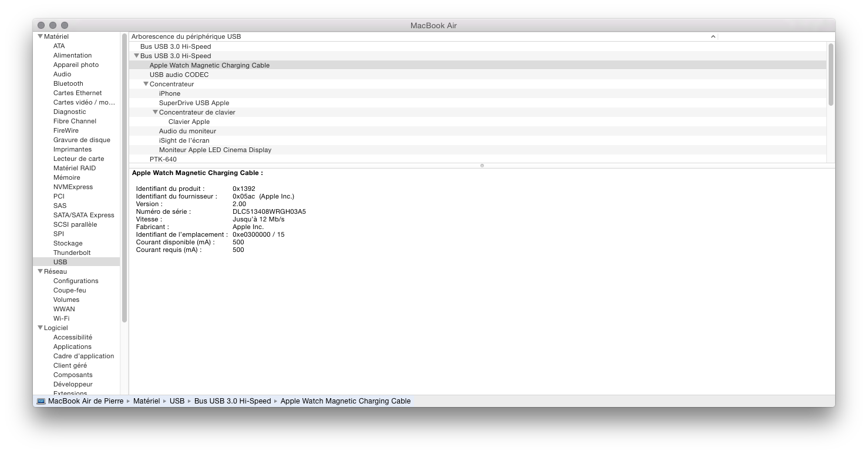
Task: Click Matériel segment in path bar
Action: click(x=146, y=401)
